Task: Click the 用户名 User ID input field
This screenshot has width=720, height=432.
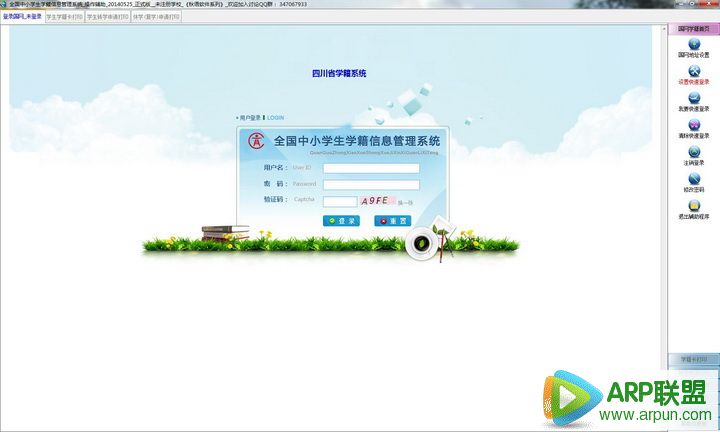Action: 371,168
